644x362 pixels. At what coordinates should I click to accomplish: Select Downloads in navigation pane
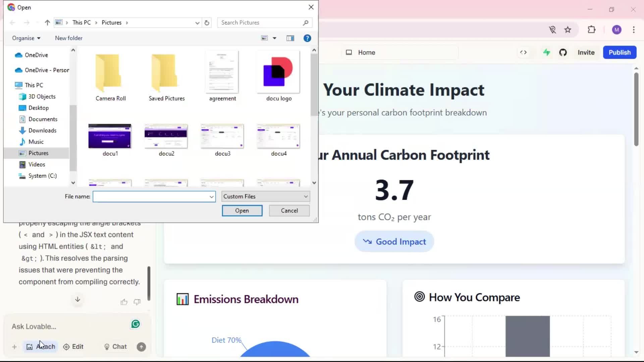[42, 130]
